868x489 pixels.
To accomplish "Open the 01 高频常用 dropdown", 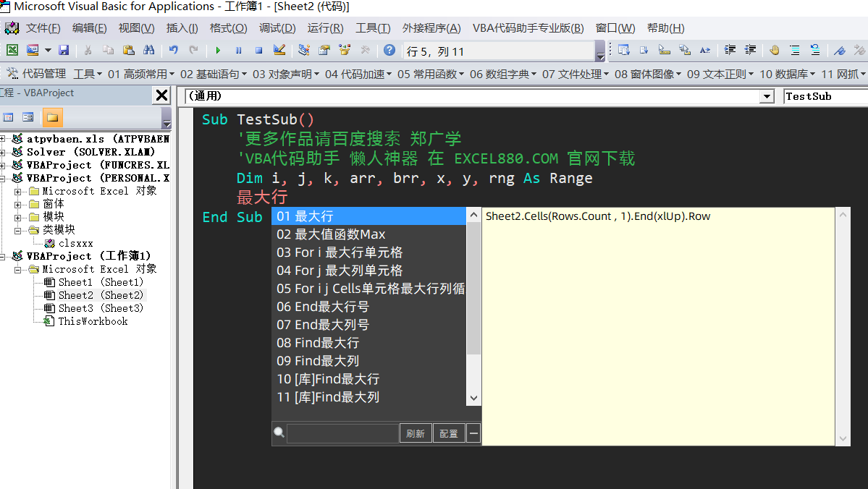I will click(x=141, y=74).
